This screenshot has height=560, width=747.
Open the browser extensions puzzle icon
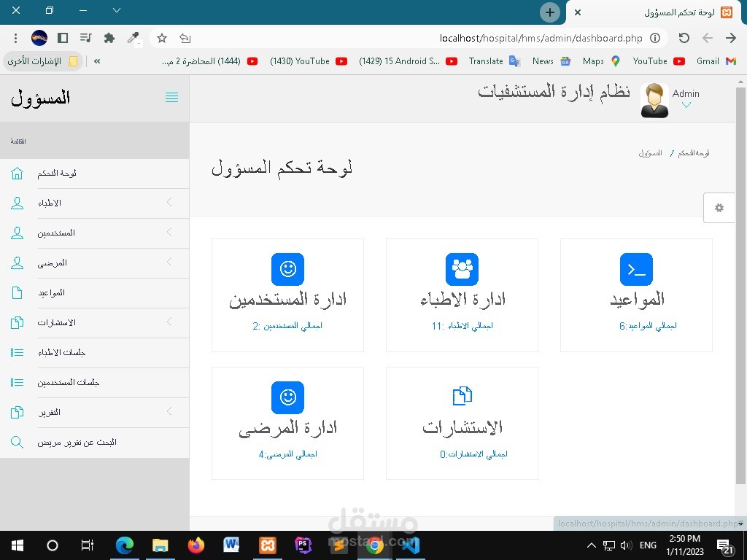[x=109, y=38]
